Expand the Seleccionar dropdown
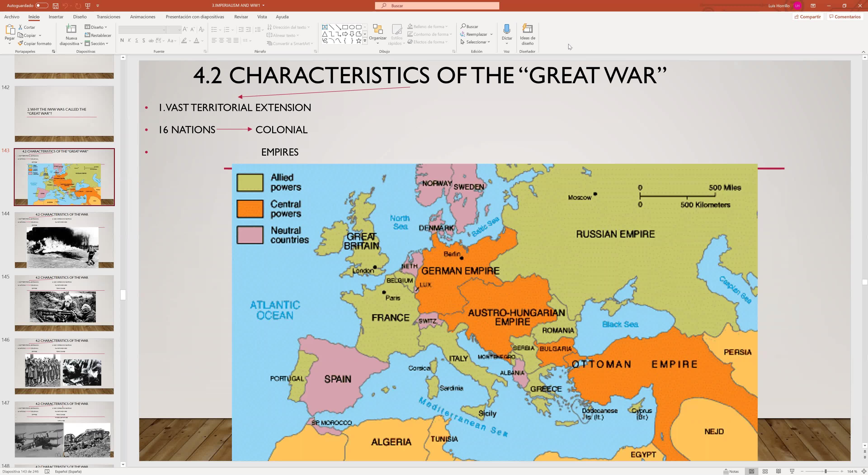Image resolution: width=868 pixels, height=475 pixels. (x=475, y=42)
